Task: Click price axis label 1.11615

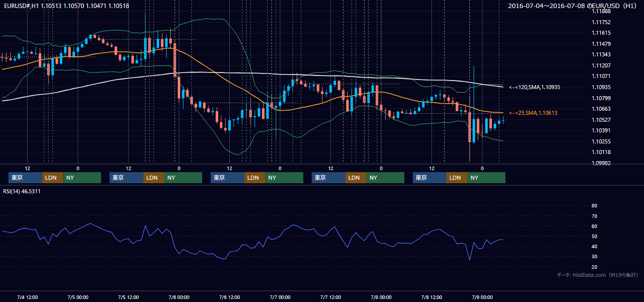Action: click(601, 33)
